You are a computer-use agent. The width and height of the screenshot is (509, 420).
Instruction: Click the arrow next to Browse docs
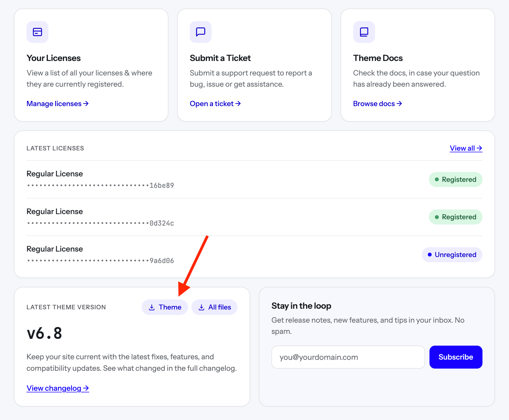click(x=399, y=104)
